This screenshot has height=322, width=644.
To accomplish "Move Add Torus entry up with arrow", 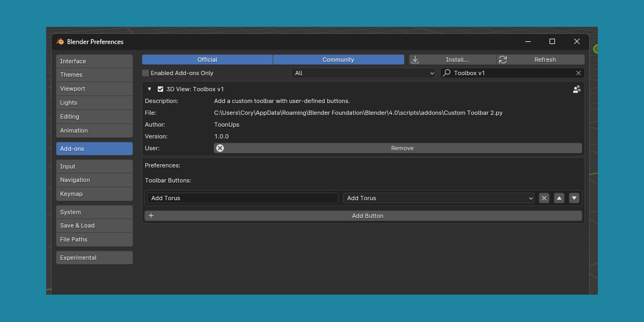I will 559,198.
